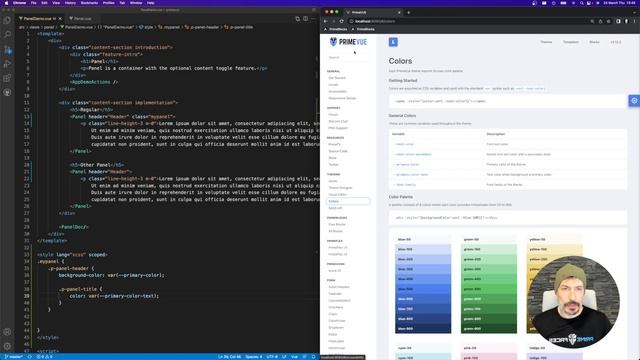Click the zoom magnifier icon in Chrome's address bar

[x=592, y=21]
